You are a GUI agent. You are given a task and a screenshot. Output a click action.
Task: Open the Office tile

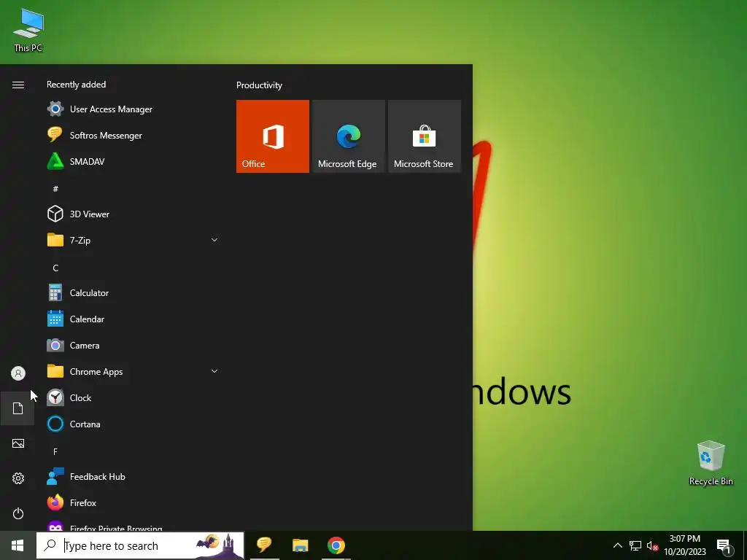click(273, 136)
